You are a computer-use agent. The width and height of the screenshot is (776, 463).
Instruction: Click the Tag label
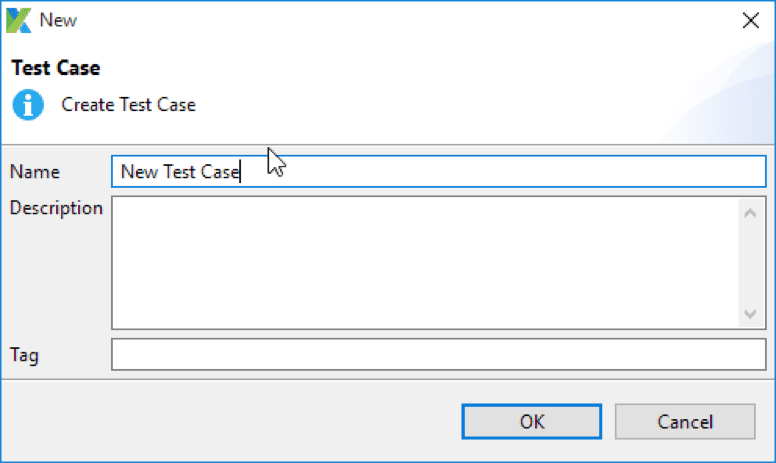pyautogui.click(x=24, y=355)
